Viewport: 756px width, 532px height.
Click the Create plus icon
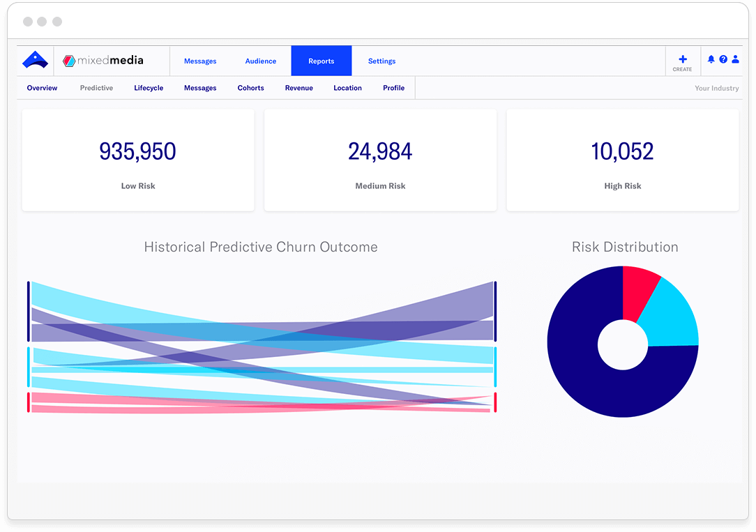682,60
